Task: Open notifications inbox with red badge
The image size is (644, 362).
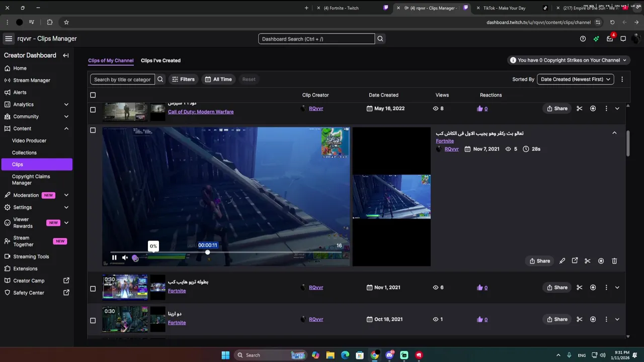Action: [610, 39]
